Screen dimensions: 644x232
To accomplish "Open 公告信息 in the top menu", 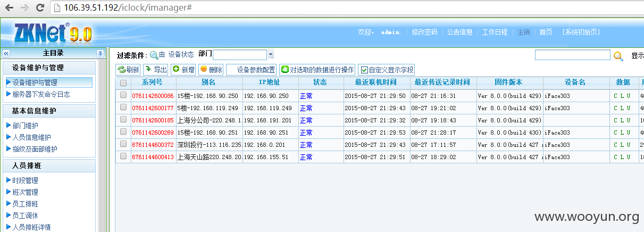I will pos(460,32).
